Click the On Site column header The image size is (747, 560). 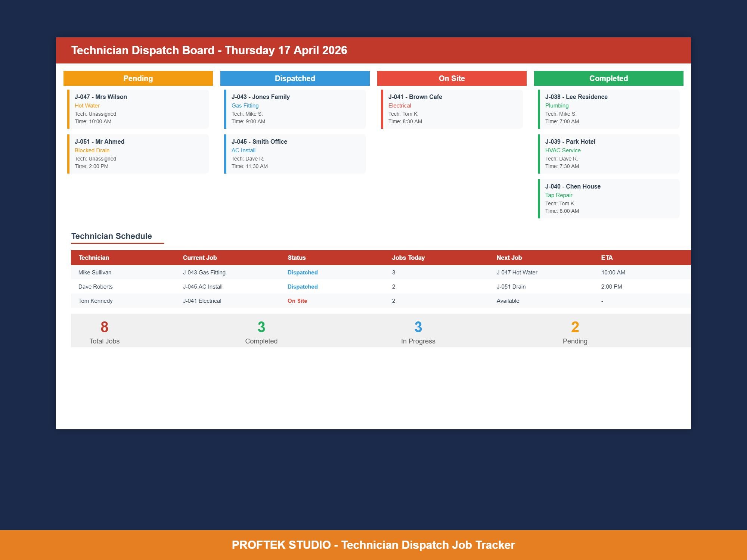[452, 78]
